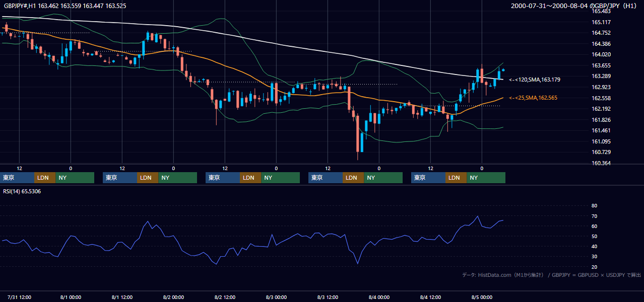Click price axis label 160.729
This screenshot has height=302, width=644.
coord(601,152)
